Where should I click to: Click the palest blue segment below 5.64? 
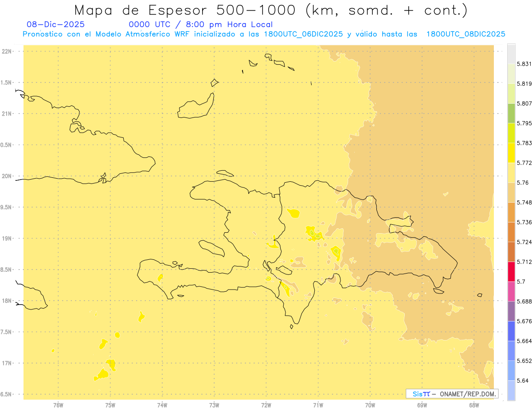(511, 390)
